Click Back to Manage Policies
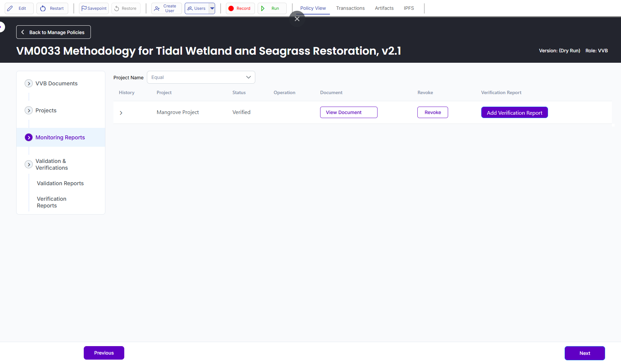621x364 pixels. (x=53, y=32)
